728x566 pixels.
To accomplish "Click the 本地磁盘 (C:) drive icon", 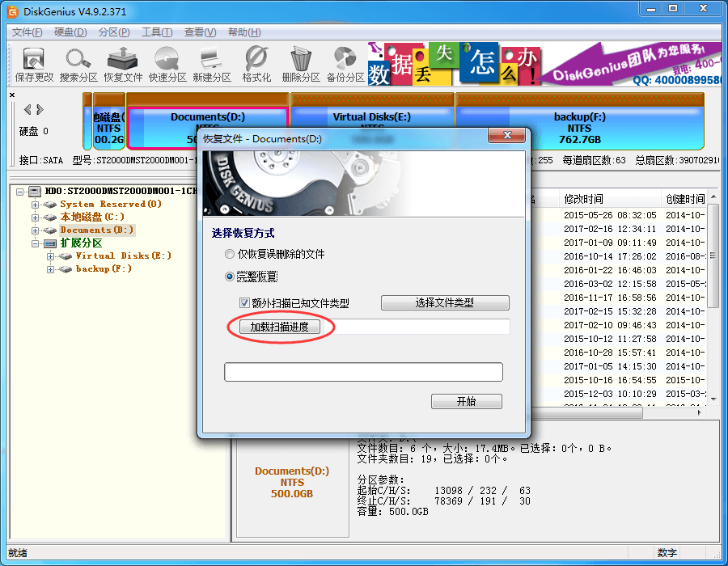I will point(49,218).
